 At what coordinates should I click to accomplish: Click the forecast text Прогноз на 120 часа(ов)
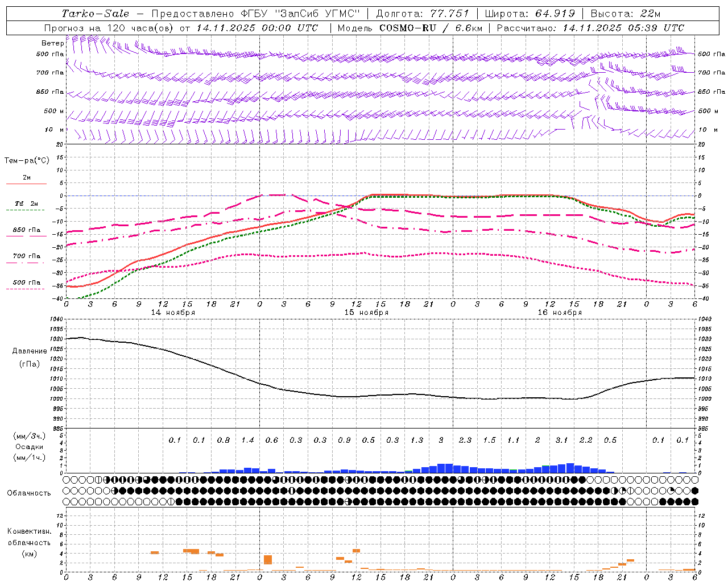[x=109, y=28]
